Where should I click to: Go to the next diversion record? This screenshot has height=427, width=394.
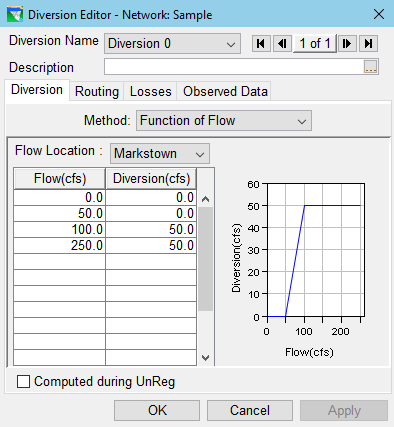click(347, 43)
